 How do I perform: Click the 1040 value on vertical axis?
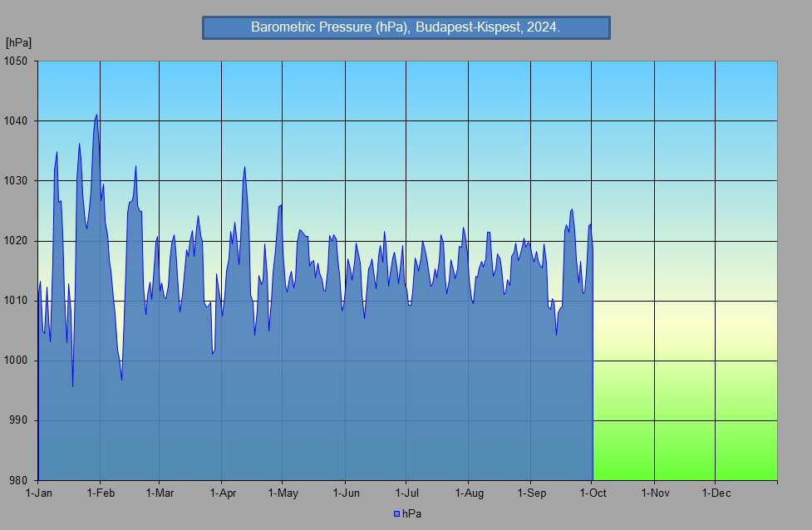point(16,121)
